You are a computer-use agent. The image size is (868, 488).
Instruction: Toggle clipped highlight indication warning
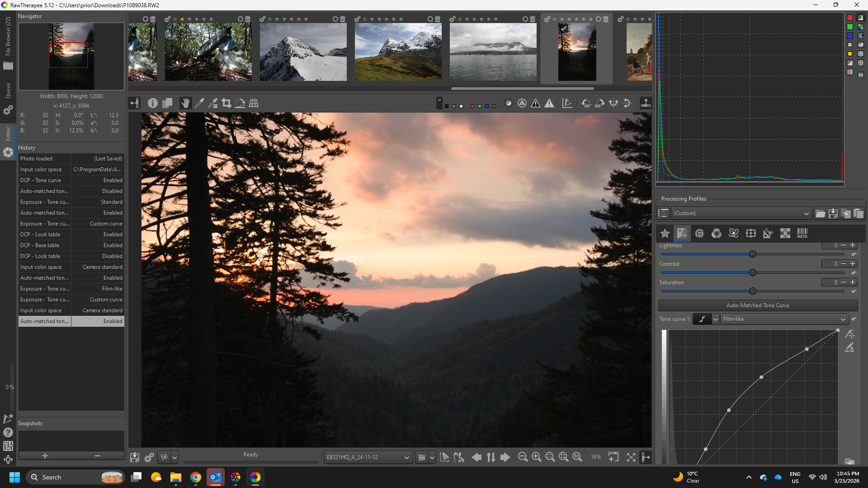click(549, 103)
